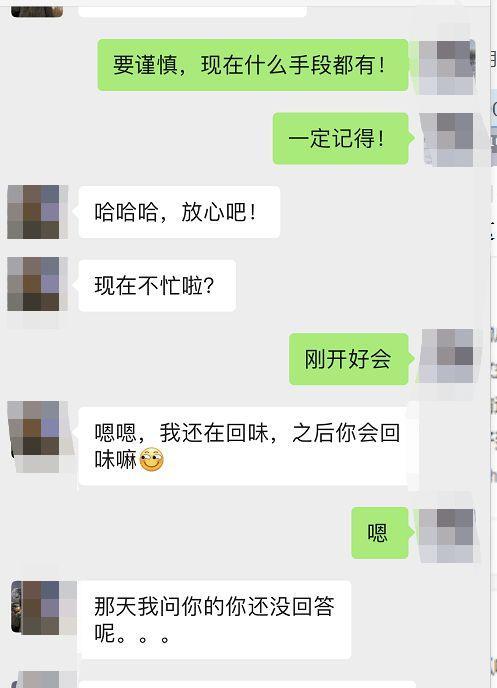
Task: Click sender avatar beside '要谨慎' message
Action: [447, 67]
